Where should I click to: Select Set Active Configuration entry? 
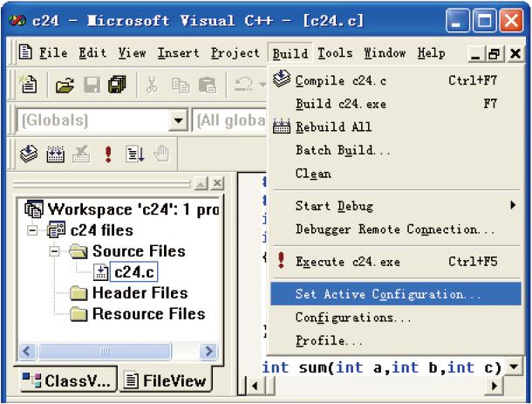tap(396, 294)
